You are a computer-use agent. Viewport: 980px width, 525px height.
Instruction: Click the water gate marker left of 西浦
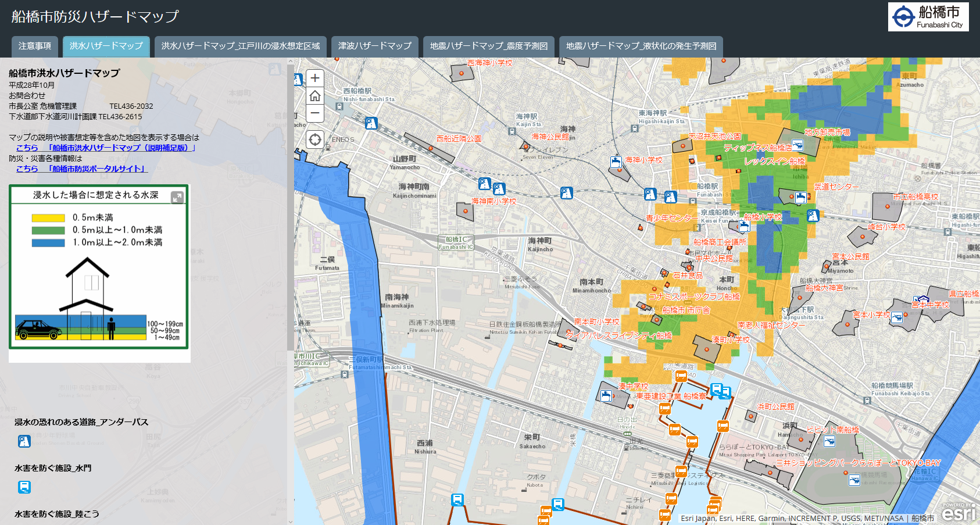pos(457,499)
